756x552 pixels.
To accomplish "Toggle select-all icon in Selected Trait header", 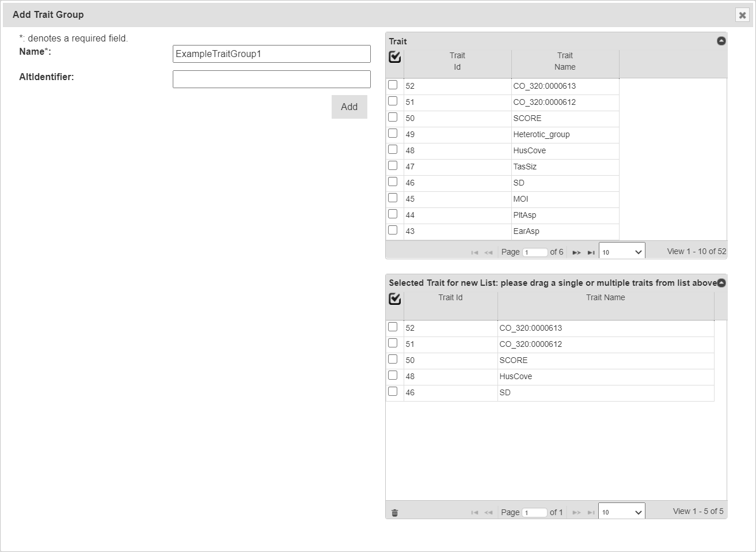I will click(x=395, y=299).
